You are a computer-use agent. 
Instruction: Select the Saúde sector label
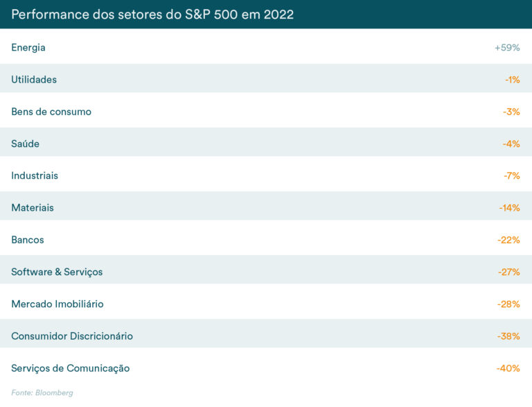point(26,144)
